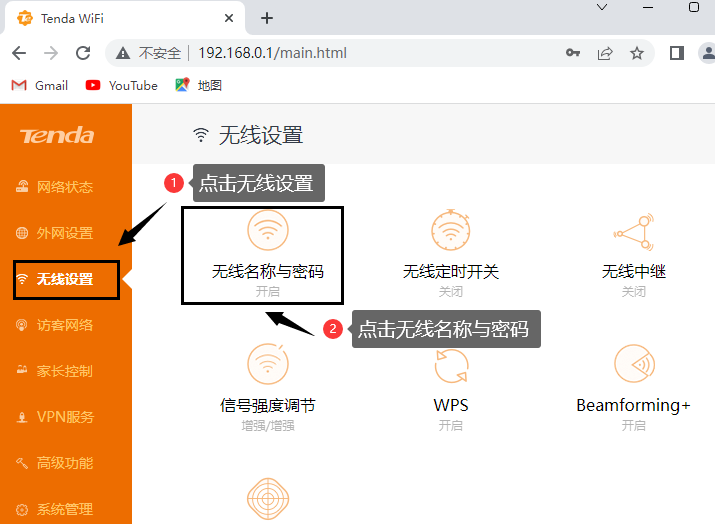Screen dimensions: 715x524
Task: Open the 地图 maps bookmark
Action: click(199, 85)
